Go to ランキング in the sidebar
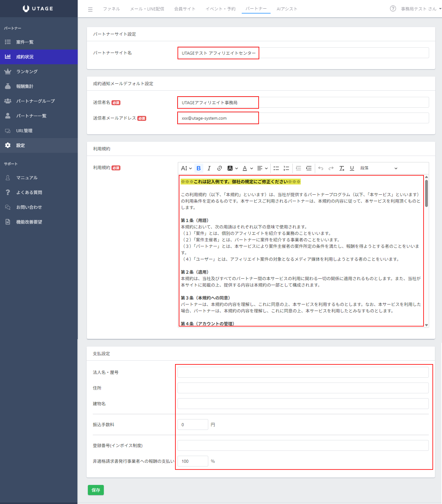 (x=27, y=72)
